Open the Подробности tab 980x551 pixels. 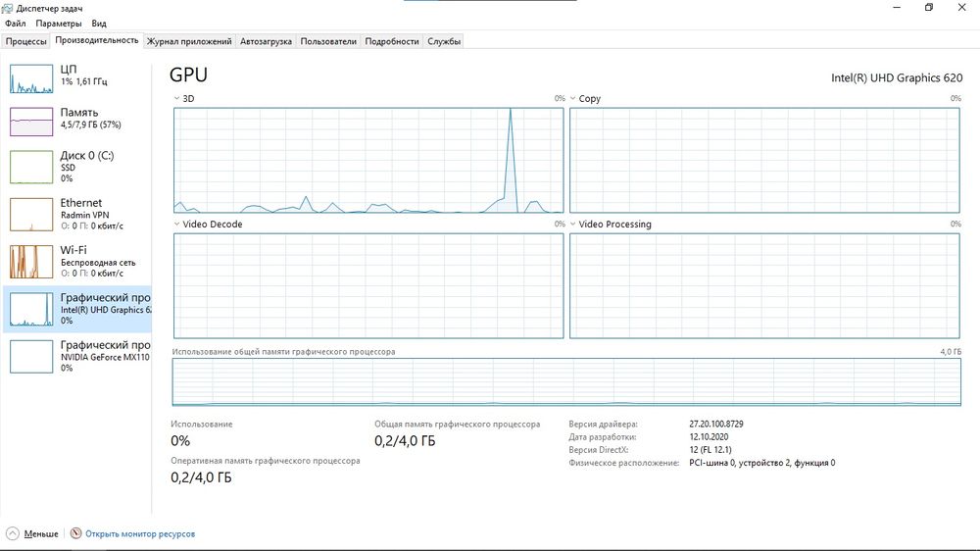[392, 41]
